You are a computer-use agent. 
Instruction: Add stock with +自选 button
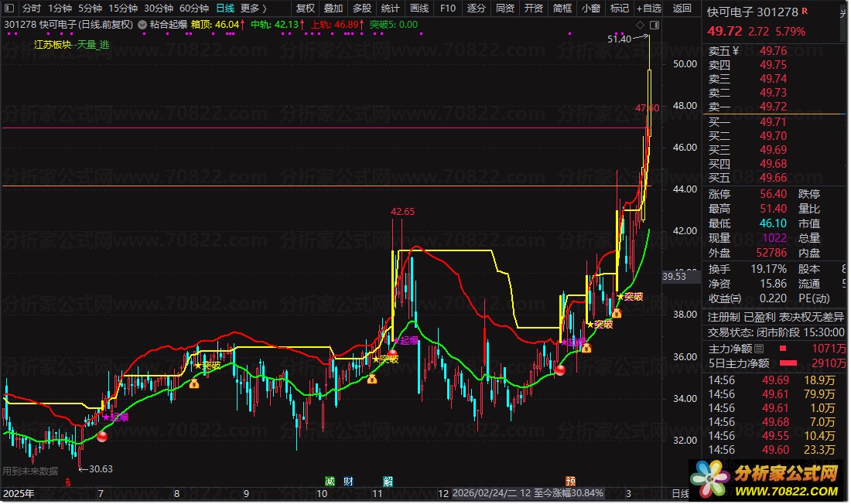click(649, 9)
